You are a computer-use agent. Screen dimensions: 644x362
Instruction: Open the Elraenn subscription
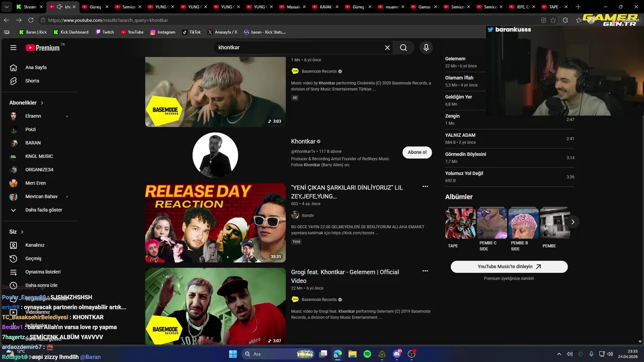click(x=33, y=116)
